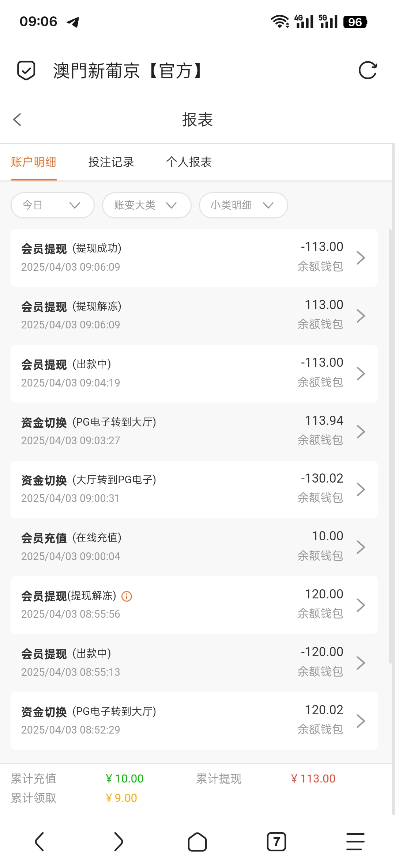Tap the shield verification icon
395x868 pixels.
(26, 71)
